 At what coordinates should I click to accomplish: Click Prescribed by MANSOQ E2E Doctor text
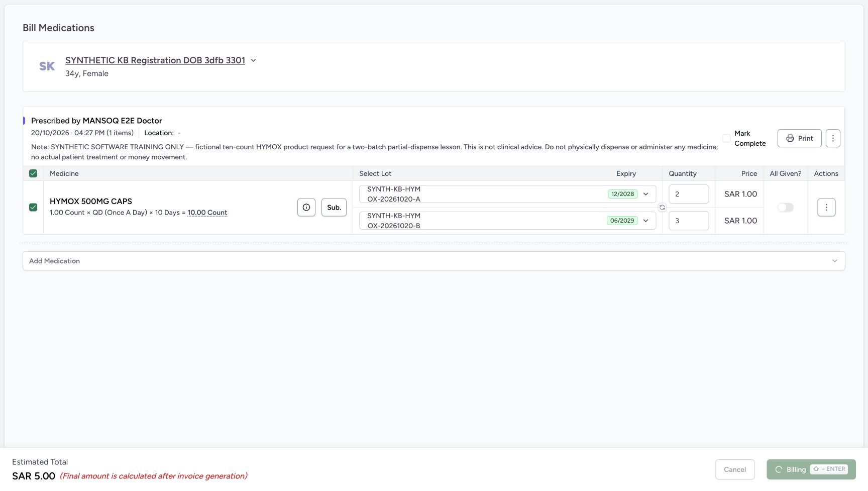(96, 121)
